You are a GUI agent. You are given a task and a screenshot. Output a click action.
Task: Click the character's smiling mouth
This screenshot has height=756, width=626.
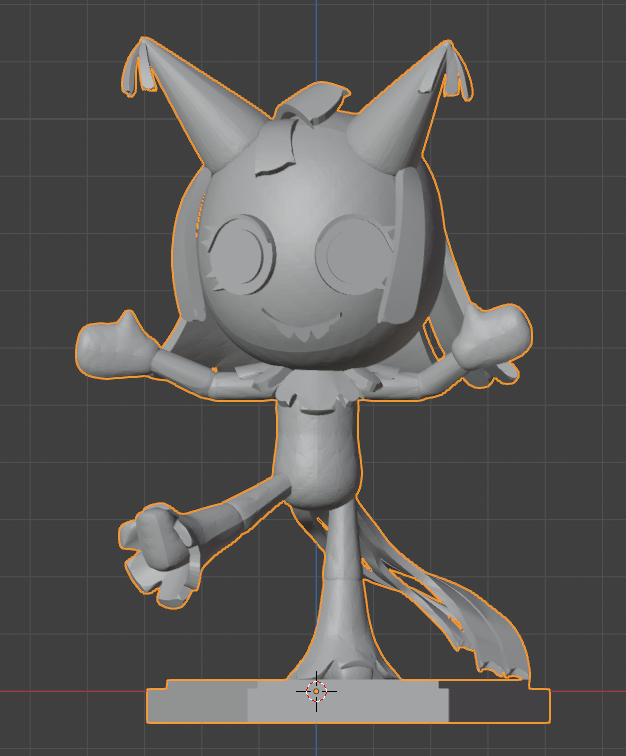pyautogui.click(x=300, y=322)
